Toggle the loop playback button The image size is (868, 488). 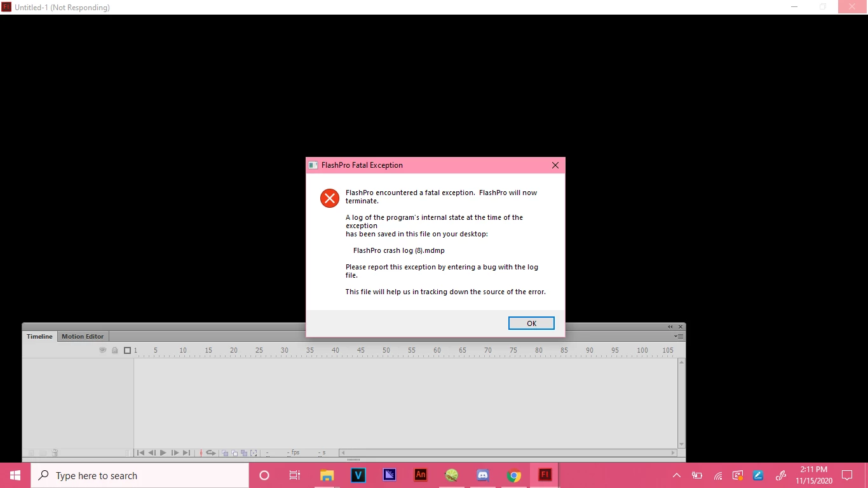pos(211,453)
